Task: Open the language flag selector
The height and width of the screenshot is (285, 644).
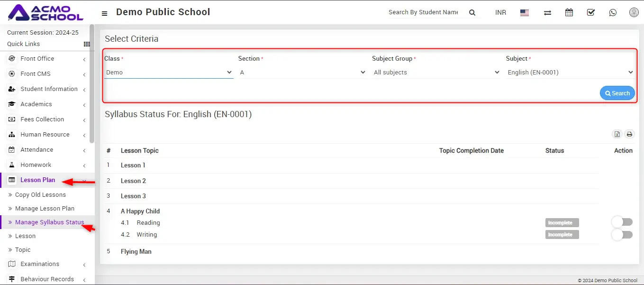Action: tap(524, 13)
